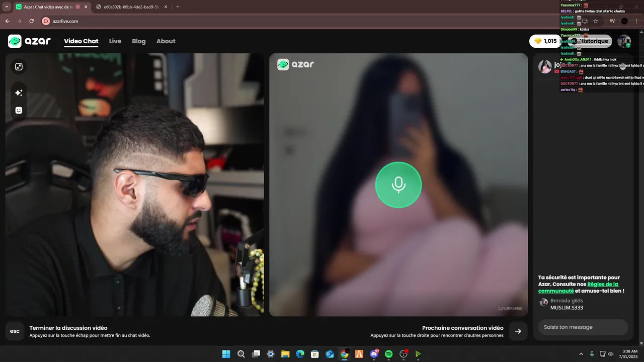Open the tray volume control
This screenshot has width=644, height=362.
pos(610,354)
